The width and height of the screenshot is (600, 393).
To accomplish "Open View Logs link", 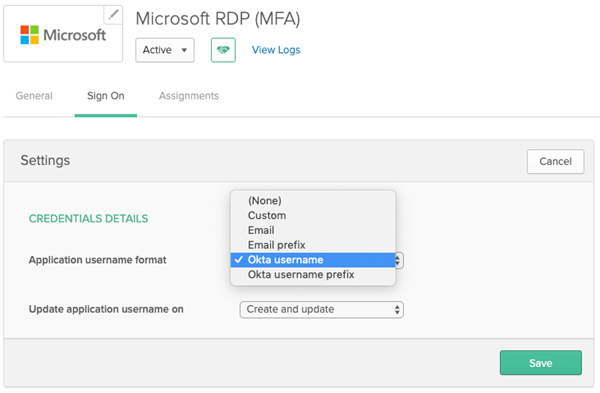I will tap(276, 50).
